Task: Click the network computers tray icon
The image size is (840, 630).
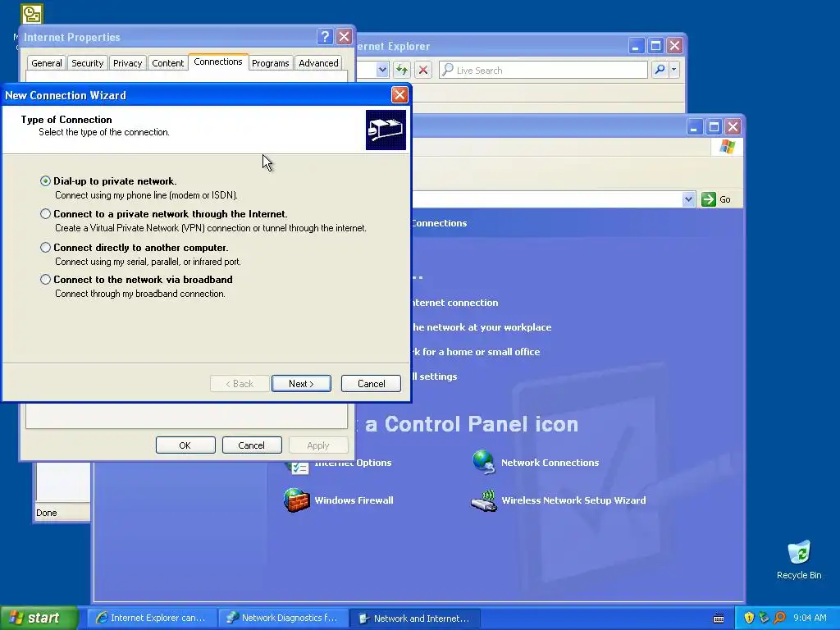Action: 765,618
